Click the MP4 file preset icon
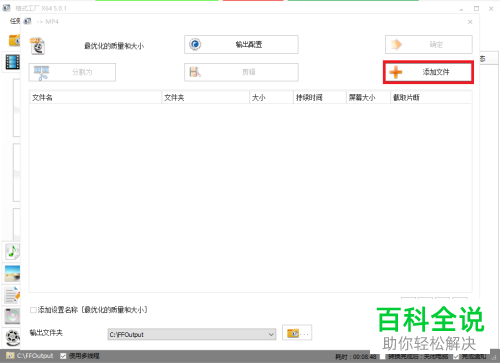 [x=38, y=46]
